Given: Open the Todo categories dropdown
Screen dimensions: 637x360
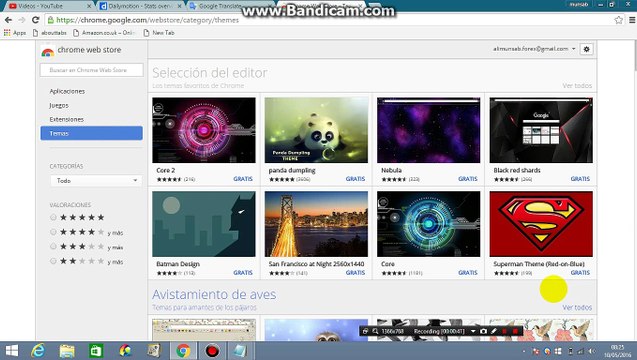Looking at the screenshot, I should tap(96, 180).
